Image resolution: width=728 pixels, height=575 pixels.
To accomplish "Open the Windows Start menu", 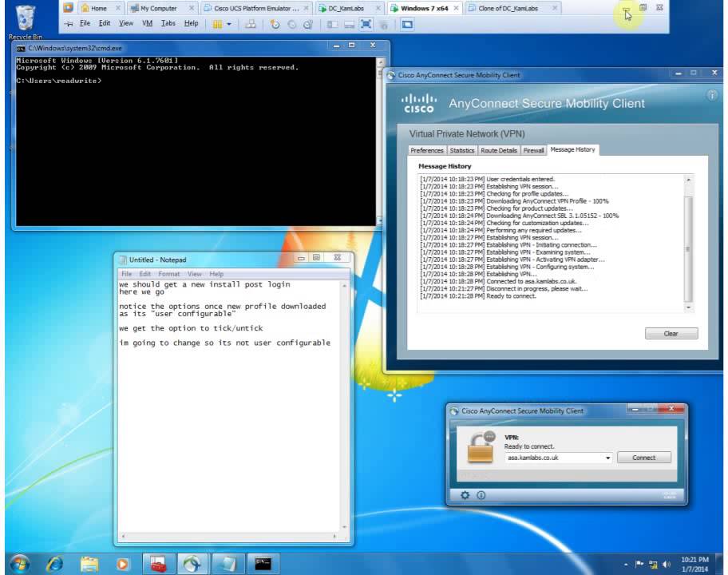I will click(19, 564).
